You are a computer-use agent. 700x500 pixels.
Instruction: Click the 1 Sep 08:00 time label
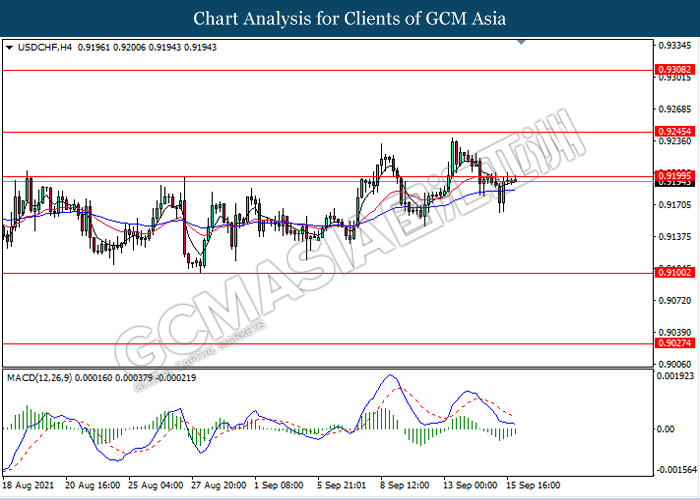280,485
